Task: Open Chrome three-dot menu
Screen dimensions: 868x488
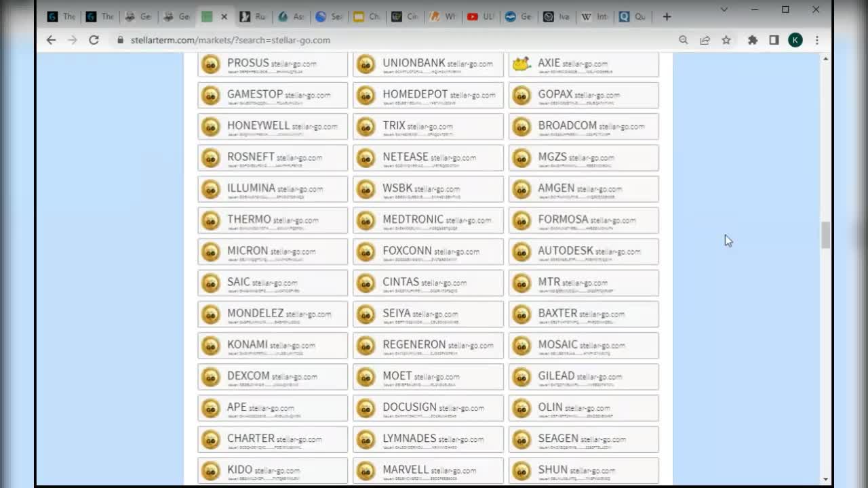Action: pos(817,40)
